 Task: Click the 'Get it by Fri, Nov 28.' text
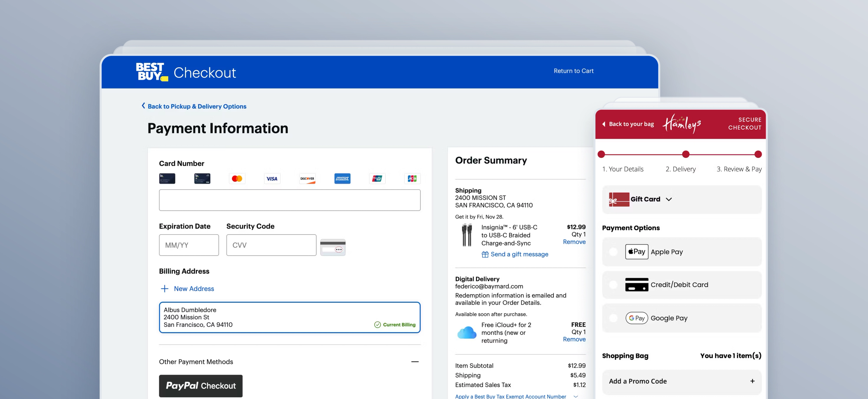(479, 217)
